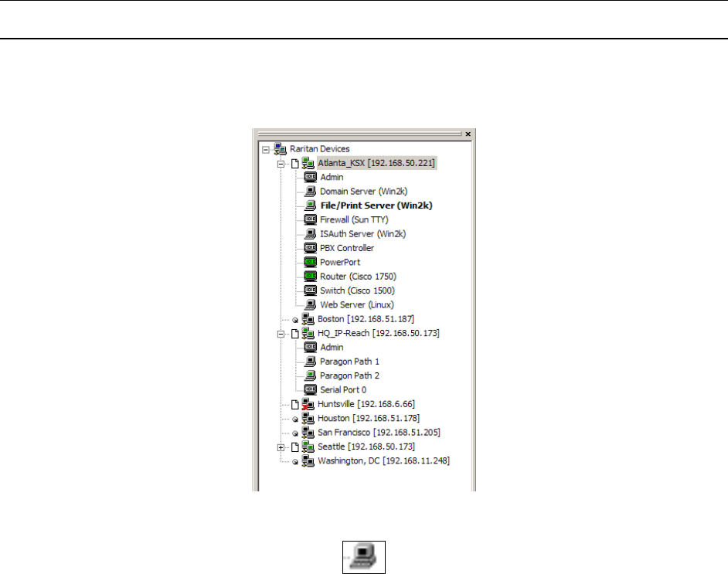Collapse the Atlanta_KSX device branch

(x=281, y=164)
